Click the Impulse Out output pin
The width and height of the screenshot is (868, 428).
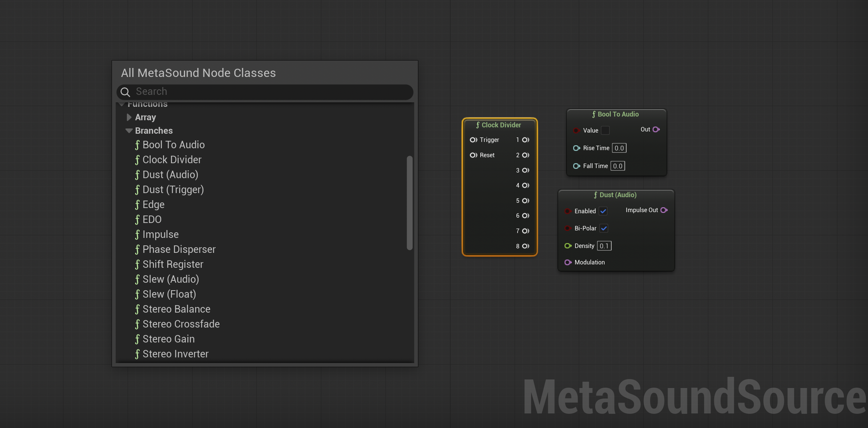click(x=664, y=210)
